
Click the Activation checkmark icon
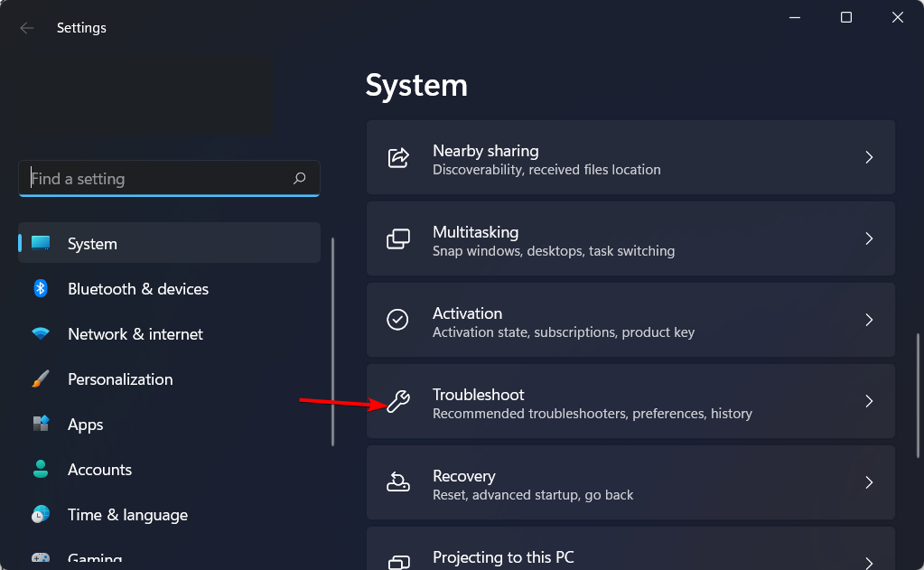[397, 320]
